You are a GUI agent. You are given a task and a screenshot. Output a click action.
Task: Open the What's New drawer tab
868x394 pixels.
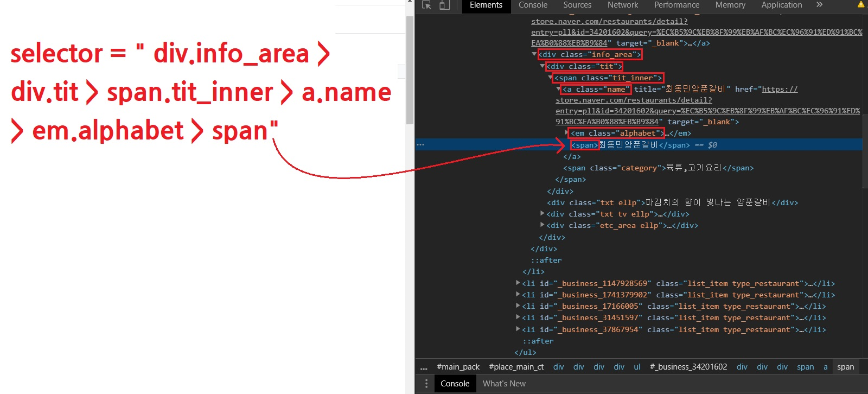click(x=504, y=384)
